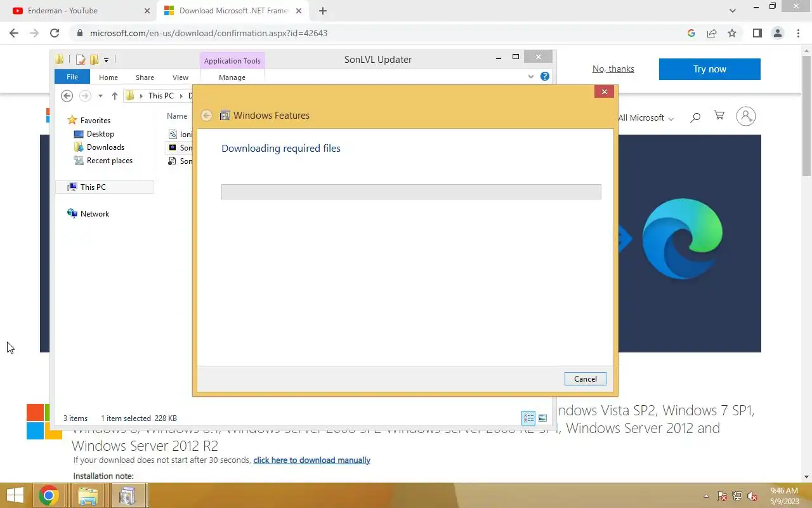The image size is (812, 508).
Task: Open Chrome from the taskbar
Action: coord(48,495)
